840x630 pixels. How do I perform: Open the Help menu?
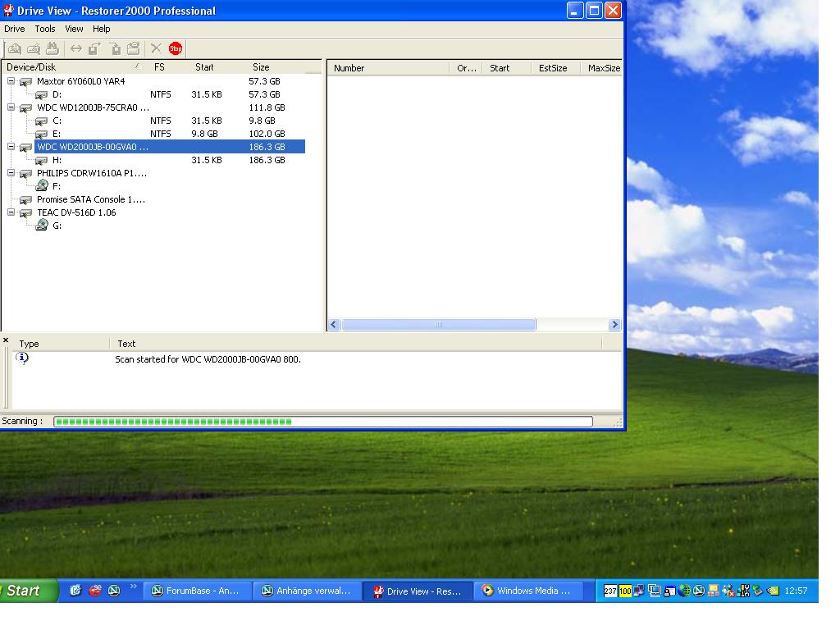coord(101,29)
